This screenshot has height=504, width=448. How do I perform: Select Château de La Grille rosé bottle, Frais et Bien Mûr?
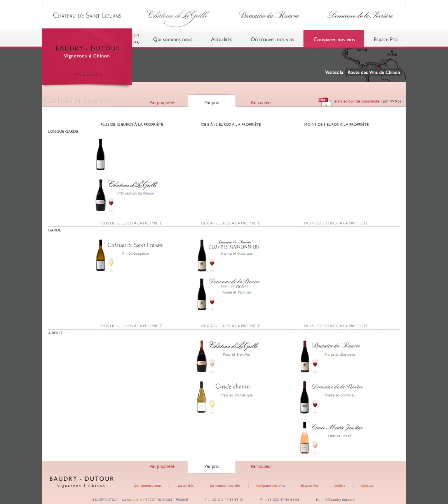pos(202,356)
